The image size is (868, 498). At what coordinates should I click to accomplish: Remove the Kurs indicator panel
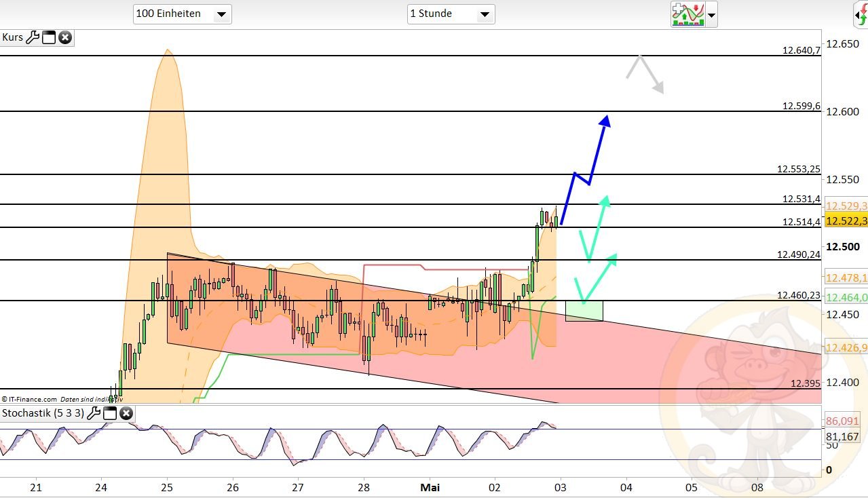coord(64,37)
